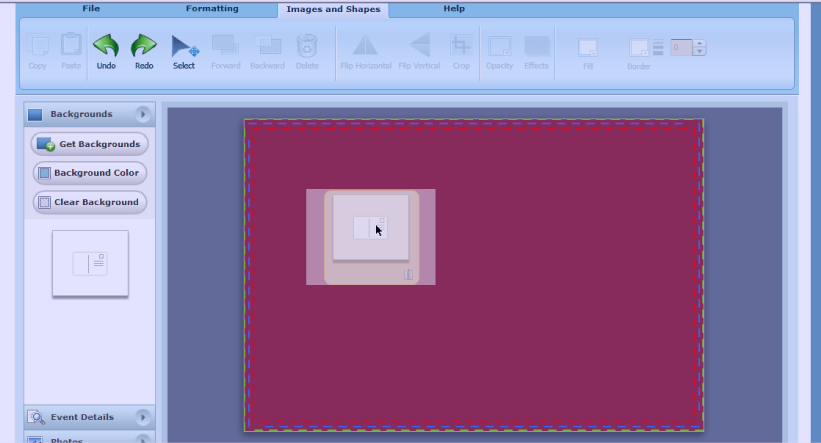821x443 pixels.
Task: Send object Backward
Action: tap(268, 52)
